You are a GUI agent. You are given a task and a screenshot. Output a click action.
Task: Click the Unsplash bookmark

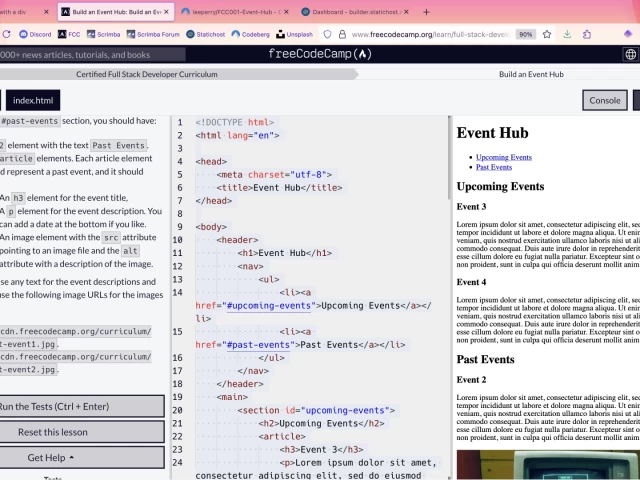(294, 34)
